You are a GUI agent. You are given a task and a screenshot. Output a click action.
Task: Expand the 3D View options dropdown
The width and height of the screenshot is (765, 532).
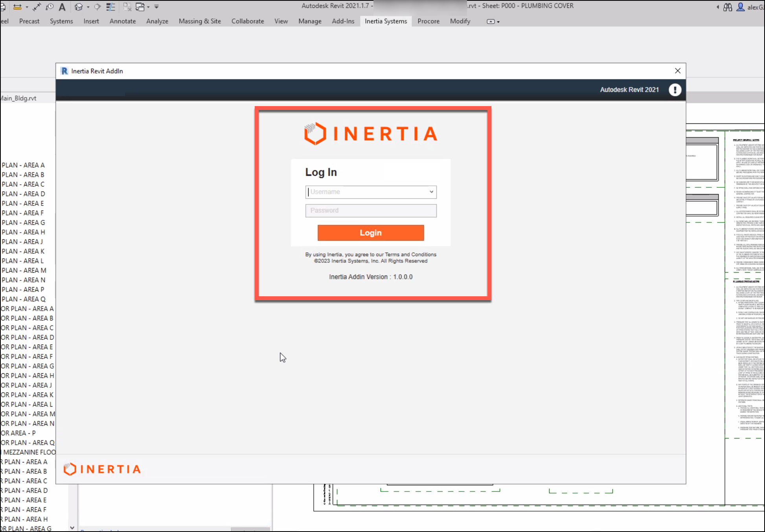(x=88, y=7)
